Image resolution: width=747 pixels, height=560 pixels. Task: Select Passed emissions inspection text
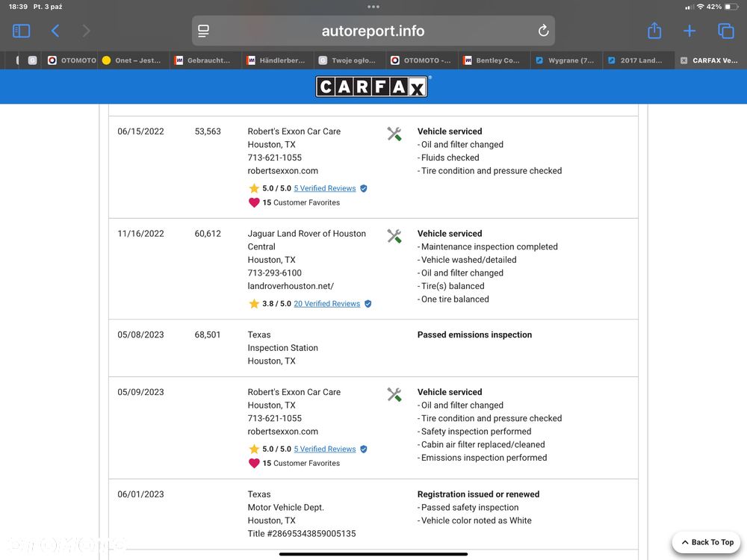(x=474, y=335)
